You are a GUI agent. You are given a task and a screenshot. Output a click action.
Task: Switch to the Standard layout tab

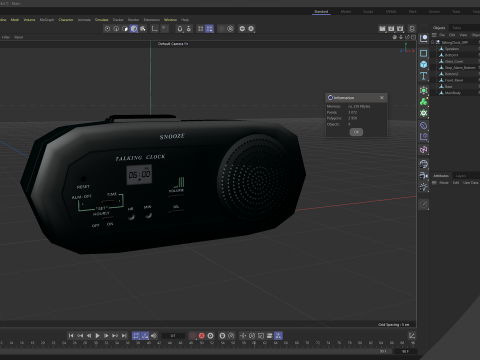pyautogui.click(x=321, y=12)
